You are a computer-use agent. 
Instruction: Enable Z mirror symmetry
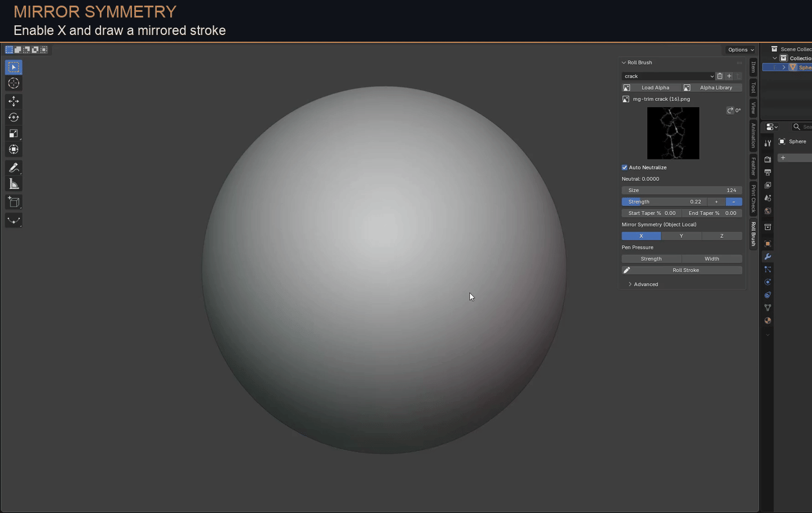click(x=722, y=236)
